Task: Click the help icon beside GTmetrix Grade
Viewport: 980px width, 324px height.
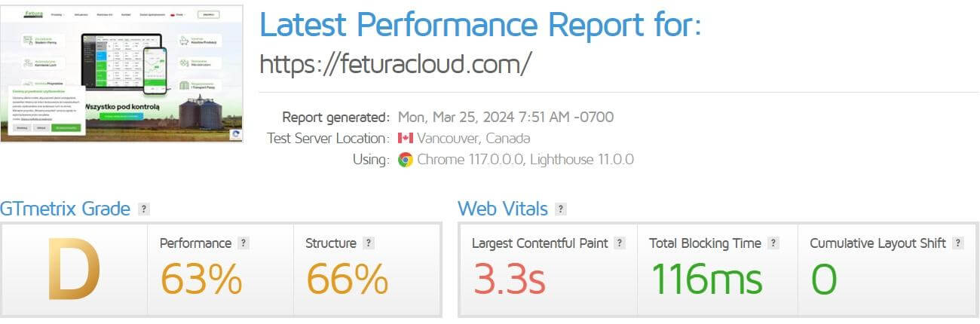Action: click(144, 209)
